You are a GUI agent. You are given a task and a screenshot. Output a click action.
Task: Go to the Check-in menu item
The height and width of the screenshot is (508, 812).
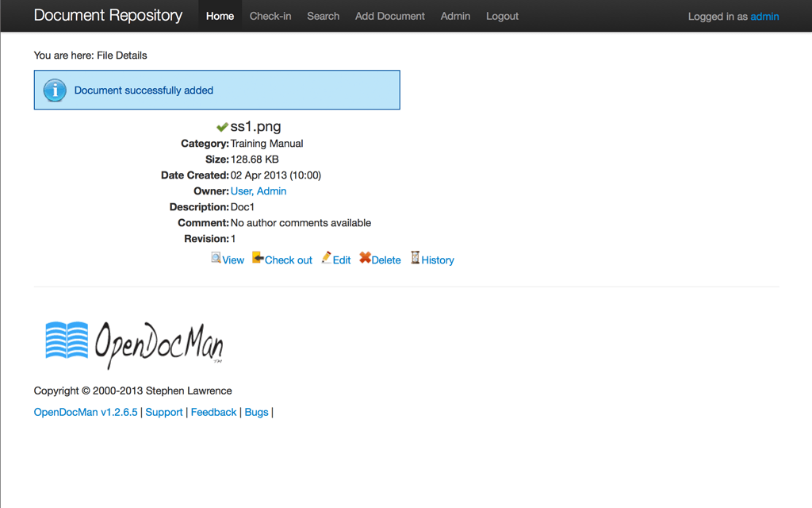(270, 16)
